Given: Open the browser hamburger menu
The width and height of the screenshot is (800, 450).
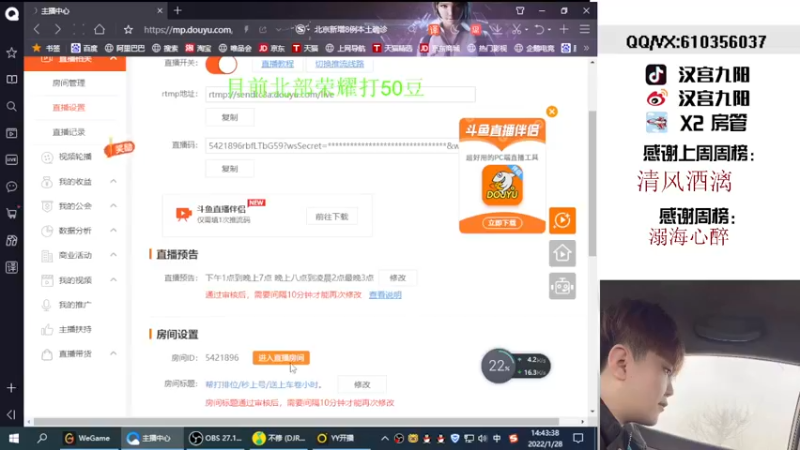Looking at the screenshot, I should (585, 30).
